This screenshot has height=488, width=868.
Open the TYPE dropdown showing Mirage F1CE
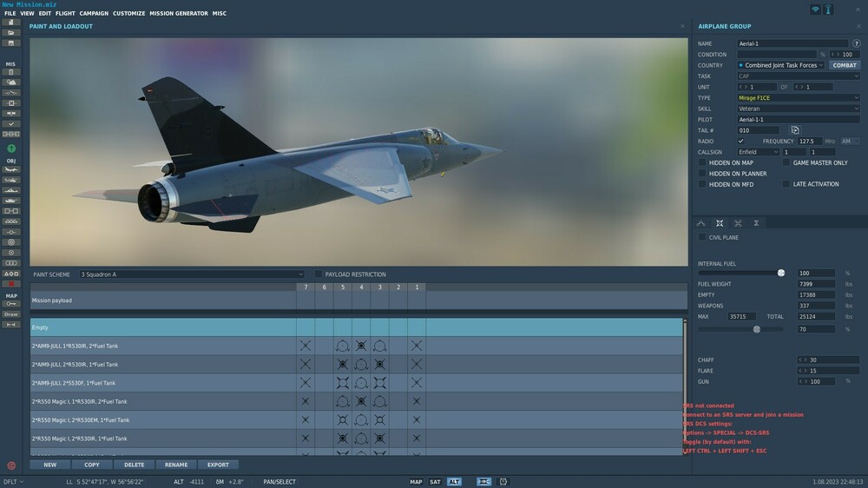point(799,97)
